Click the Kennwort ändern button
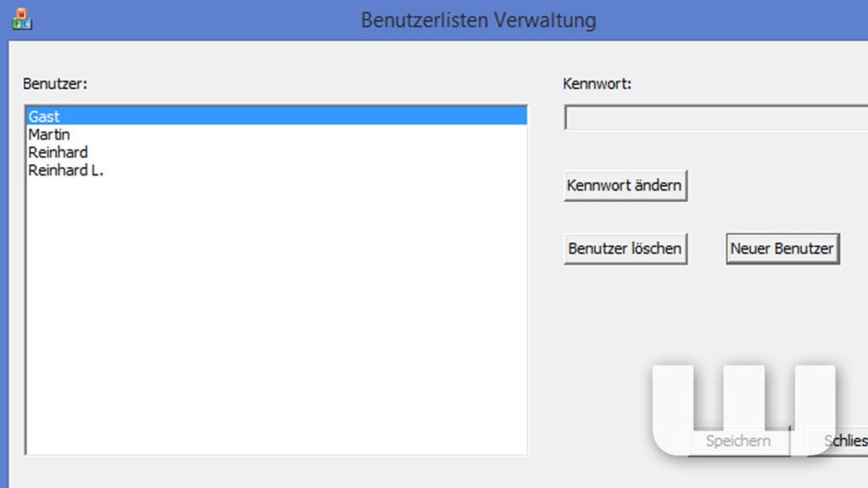The height and width of the screenshot is (488, 868). (x=626, y=186)
